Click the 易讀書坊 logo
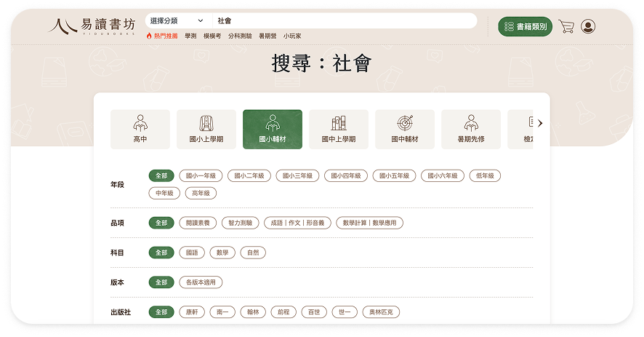Viewport: 644px width, 337px height. tap(92, 25)
